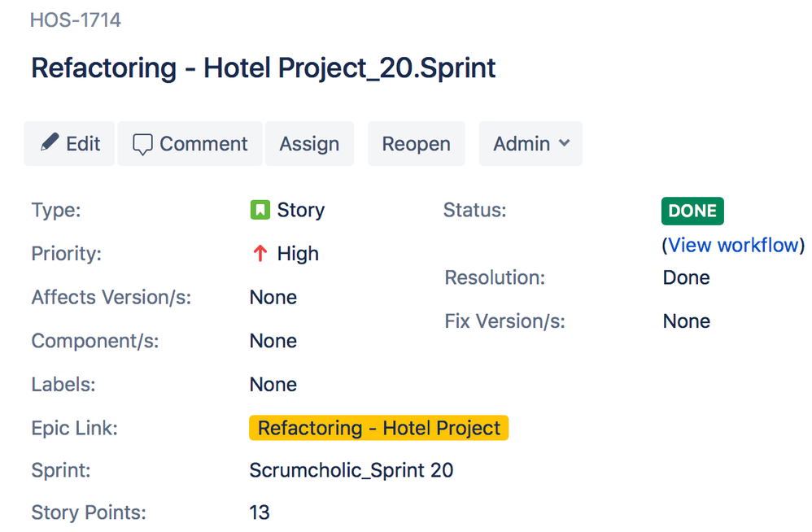This screenshot has width=812, height=532.
Task: Click the red High priority arrow icon
Action: tap(260, 254)
